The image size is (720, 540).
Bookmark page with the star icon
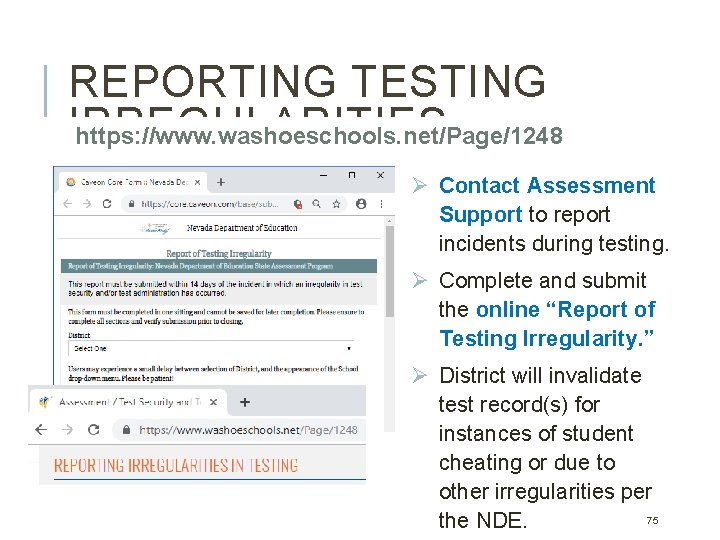[337, 204]
